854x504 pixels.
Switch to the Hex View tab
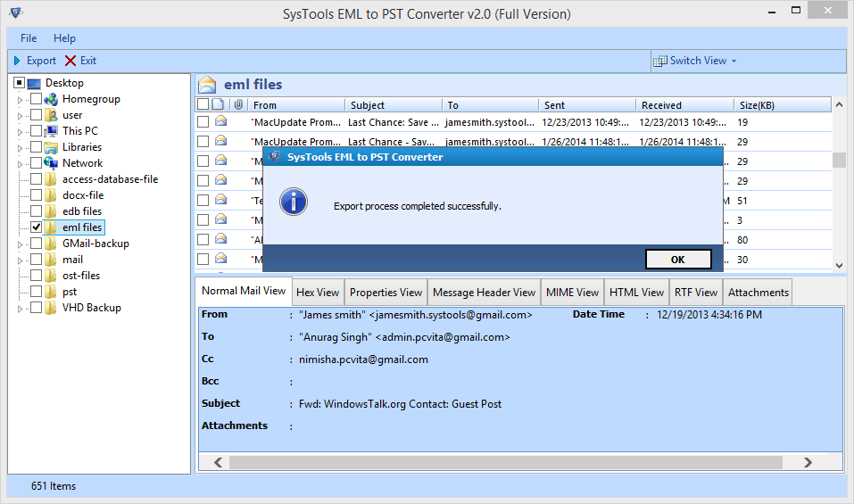318,293
